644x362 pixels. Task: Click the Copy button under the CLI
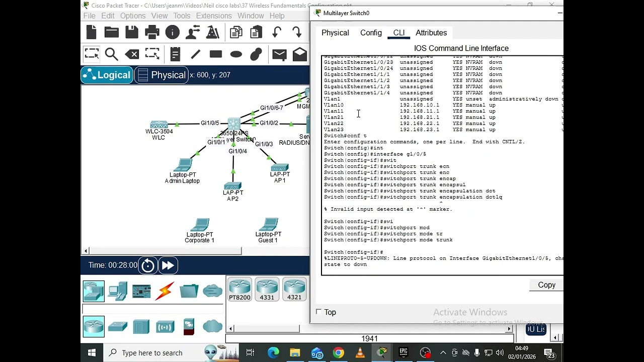[x=546, y=285]
